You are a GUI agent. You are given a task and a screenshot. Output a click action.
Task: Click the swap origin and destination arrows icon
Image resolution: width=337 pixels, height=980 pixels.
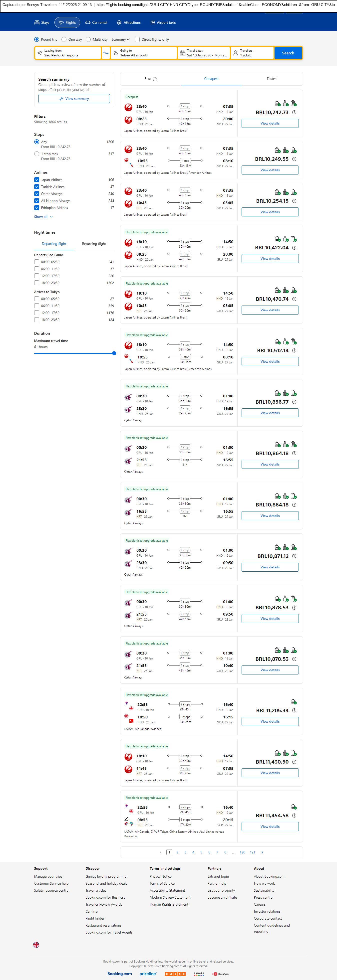pos(106,53)
